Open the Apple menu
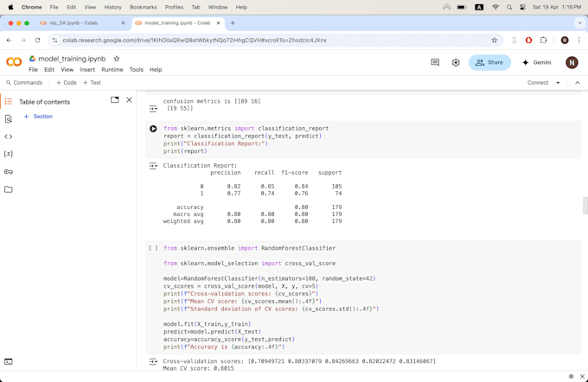Viewport: 588px width, 382px height. click(10, 7)
